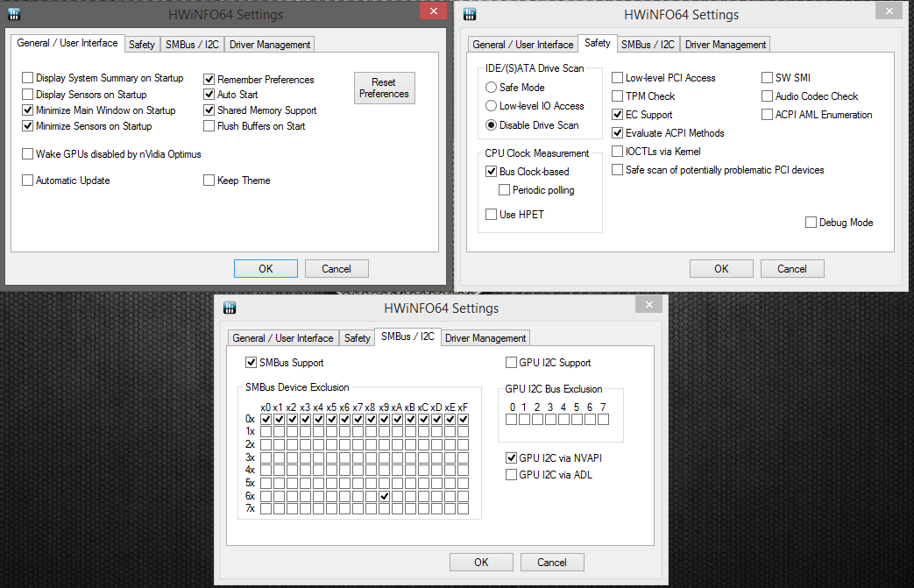Uncheck Bus Clock-based measurement
The height and width of the screenshot is (588, 914).
[528, 172]
